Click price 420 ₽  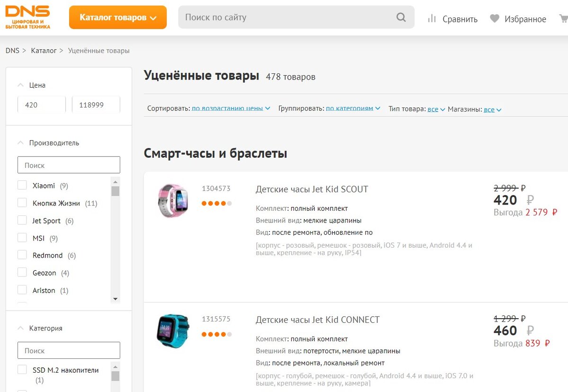click(x=514, y=200)
